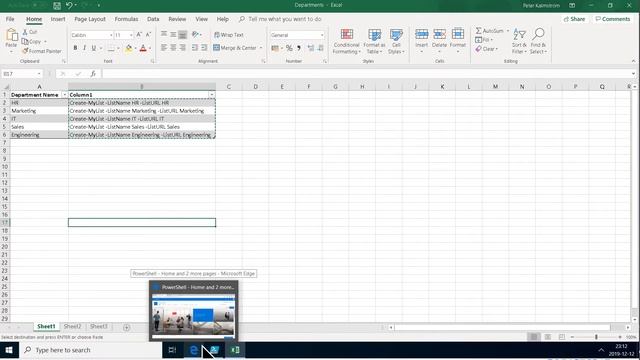Screen dimensions: 640x360
Task: Open the borders dropdown arrow
Action: tap(118, 48)
